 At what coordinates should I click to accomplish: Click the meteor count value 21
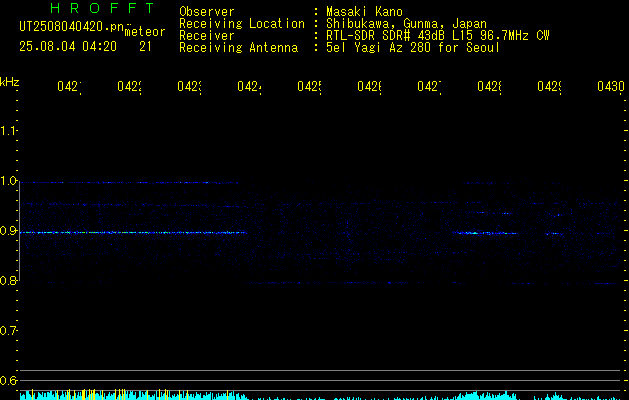145,47
